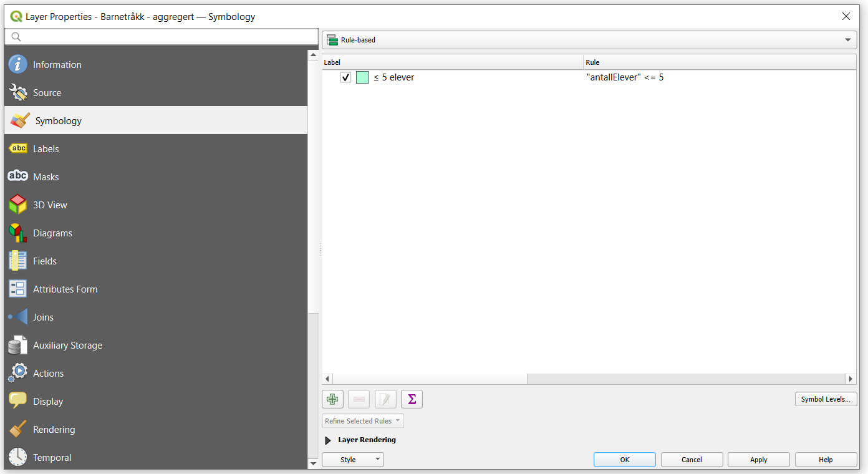
Task: Add a new rule with green plus
Action: click(332, 399)
